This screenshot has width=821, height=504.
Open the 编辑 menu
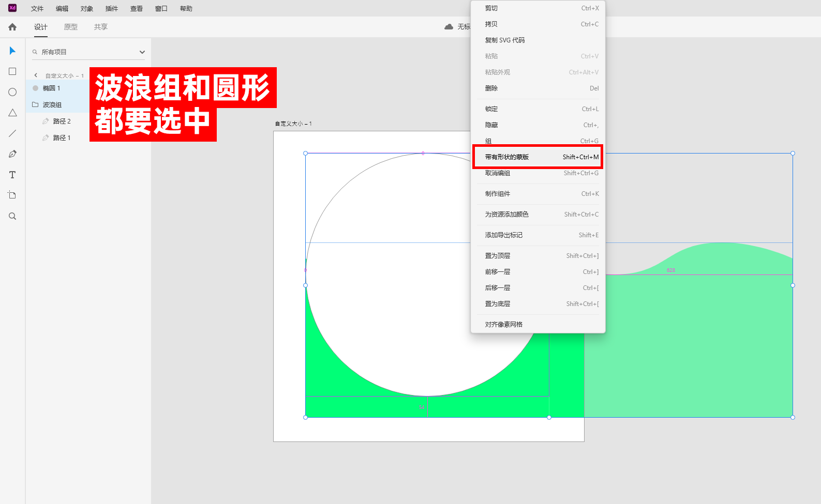click(62, 8)
